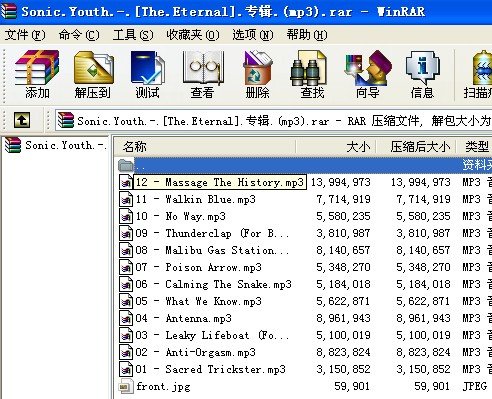Select the parent folder '..' icon
Image resolution: width=492 pixels, height=399 pixels.
tap(126, 165)
